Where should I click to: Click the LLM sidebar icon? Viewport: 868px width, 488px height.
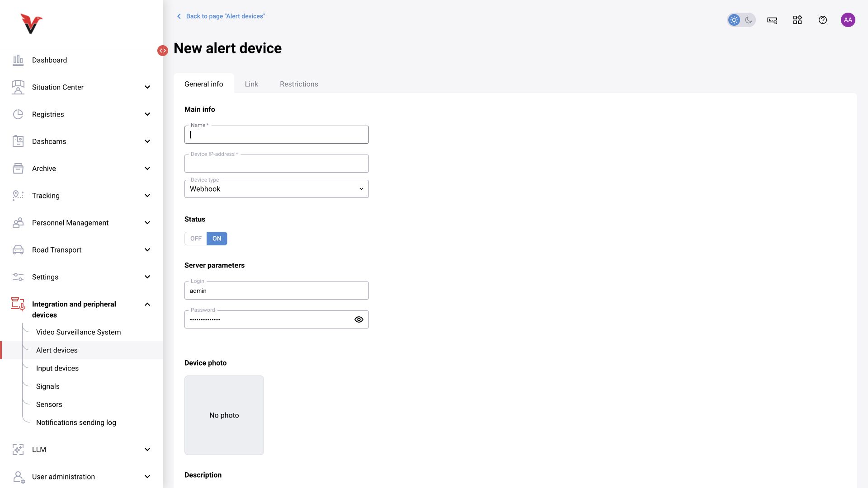tap(18, 450)
